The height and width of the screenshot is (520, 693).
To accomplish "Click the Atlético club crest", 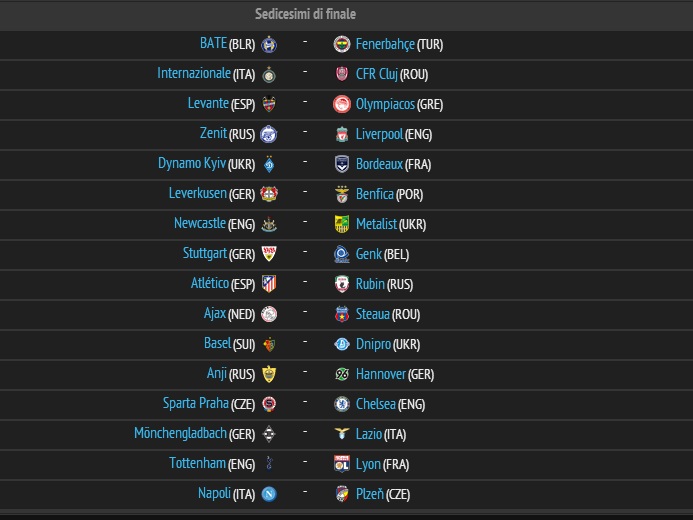I will [x=268, y=284].
